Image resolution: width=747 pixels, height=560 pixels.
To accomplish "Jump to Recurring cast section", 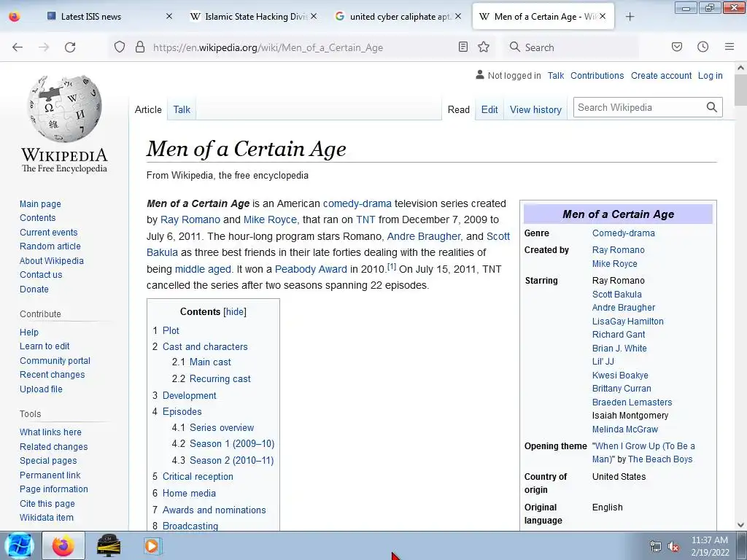I will coord(220,379).
